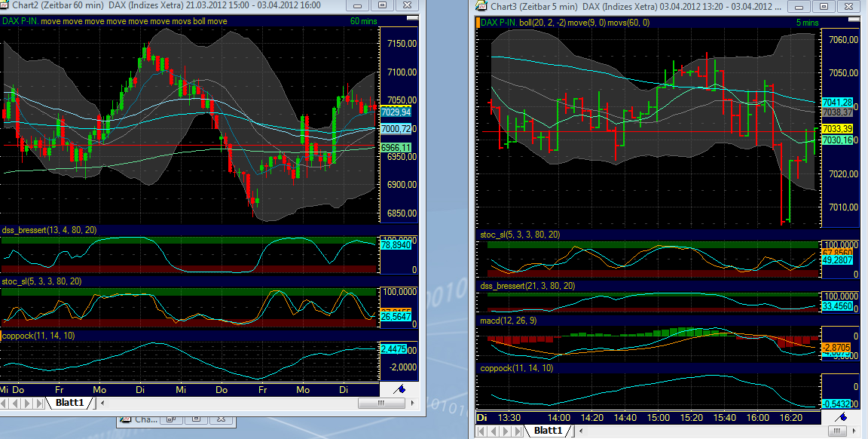Click the highlighted 7033.39 price label in Chart3
Image resolution: width=868 pixels, height=439 pixels.
pyautogui.click(x=839, y=130)
